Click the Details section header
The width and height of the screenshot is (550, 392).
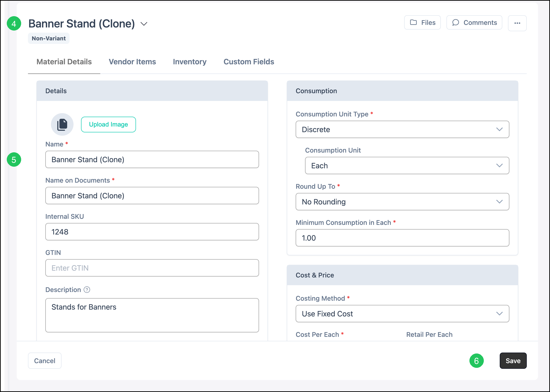[152, 91]
